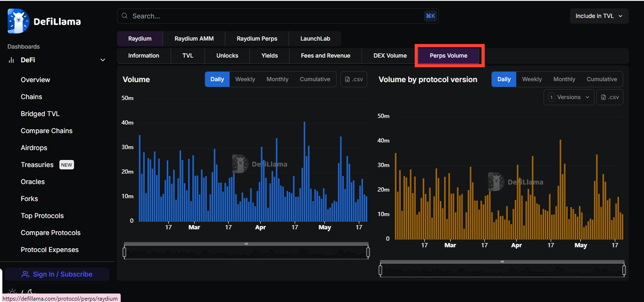This screenshot has height=302, width=644.
Task: Click the DefiLlama logo
Action: (x=44, y=21)
